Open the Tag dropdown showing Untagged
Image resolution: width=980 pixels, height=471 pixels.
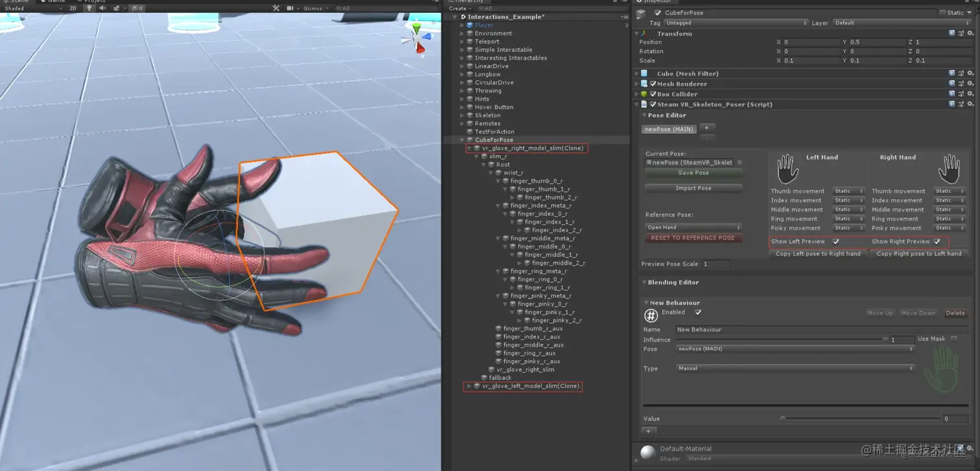(736, 23)
